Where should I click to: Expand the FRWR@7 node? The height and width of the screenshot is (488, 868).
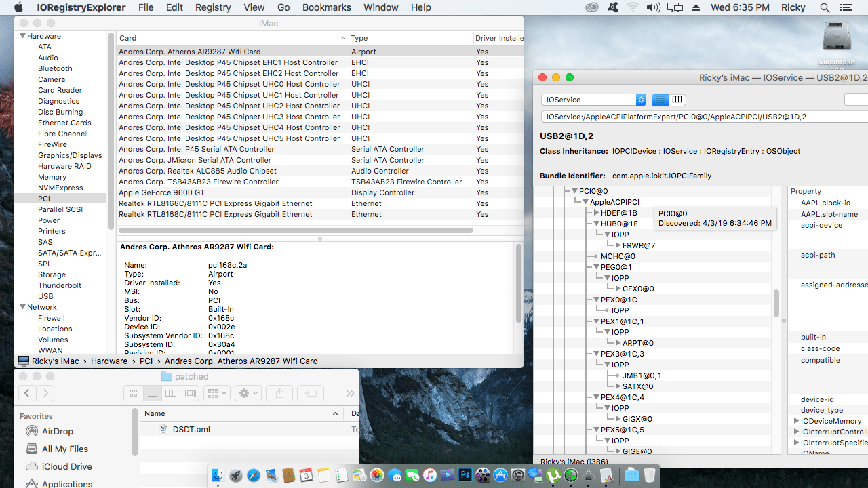618,246
